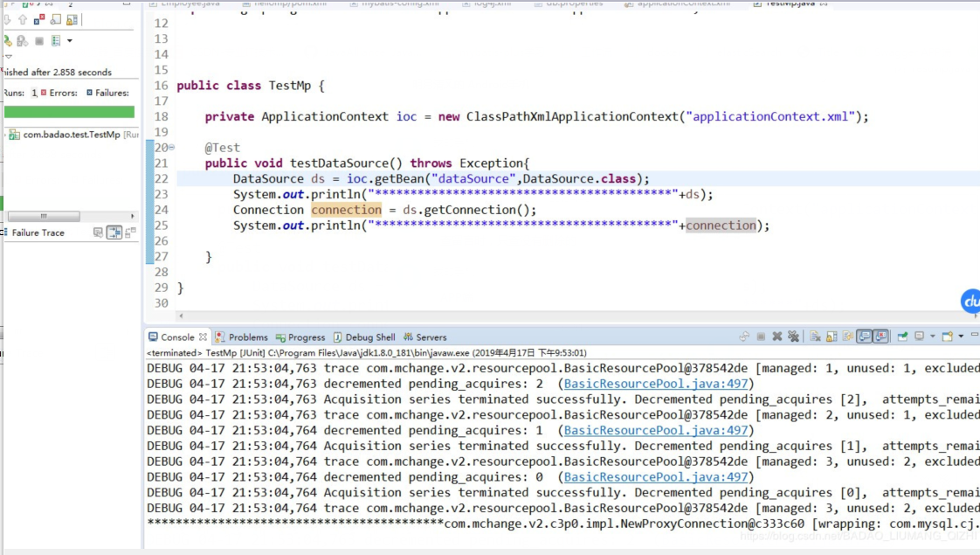Collapse the method at line 20
The height and width of the screenshot is (555, 980).
click(171, 148)
